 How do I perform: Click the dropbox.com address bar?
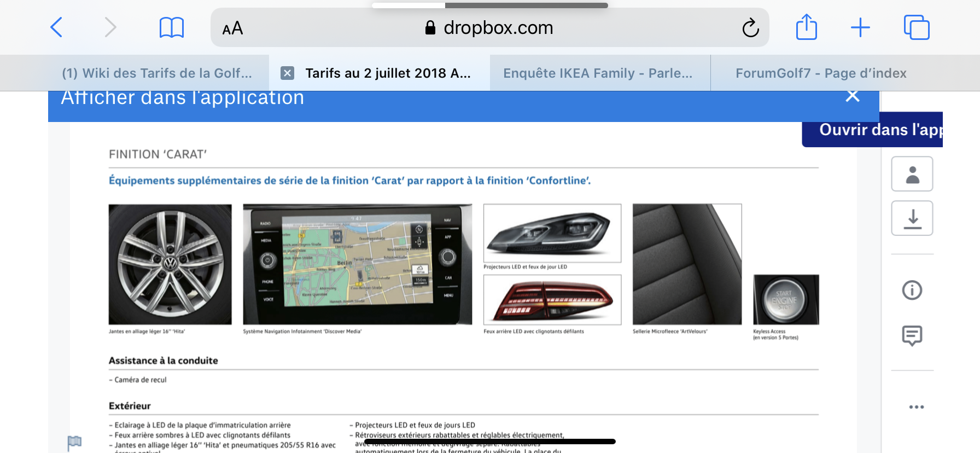point(489,27)
